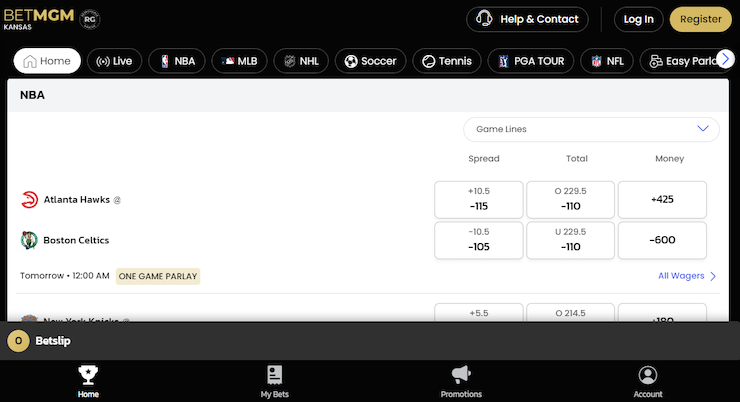Open the Live betting tab

114,61
